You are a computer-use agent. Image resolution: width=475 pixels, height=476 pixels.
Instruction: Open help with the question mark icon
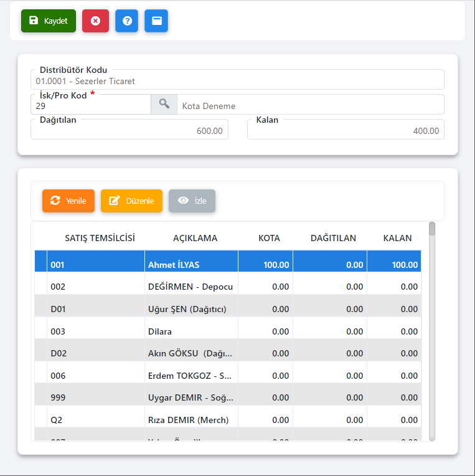pyautogui.click(x=126, y=21)
